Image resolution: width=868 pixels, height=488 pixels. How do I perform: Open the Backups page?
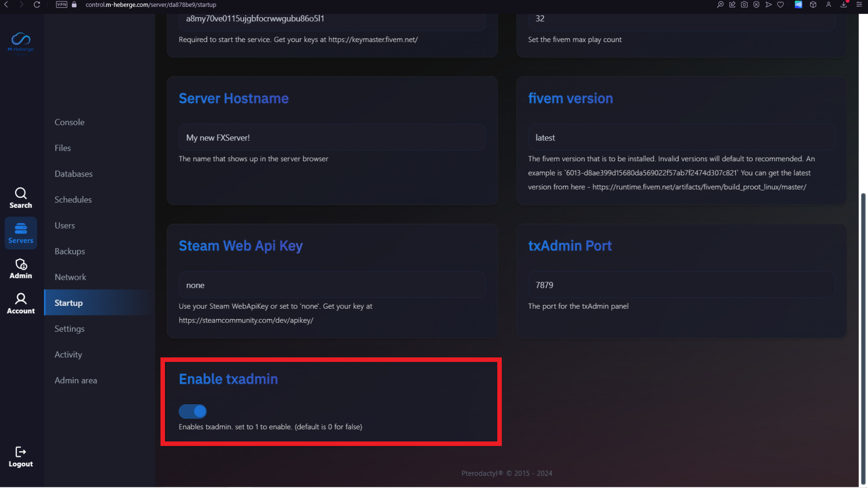[70, 251]
